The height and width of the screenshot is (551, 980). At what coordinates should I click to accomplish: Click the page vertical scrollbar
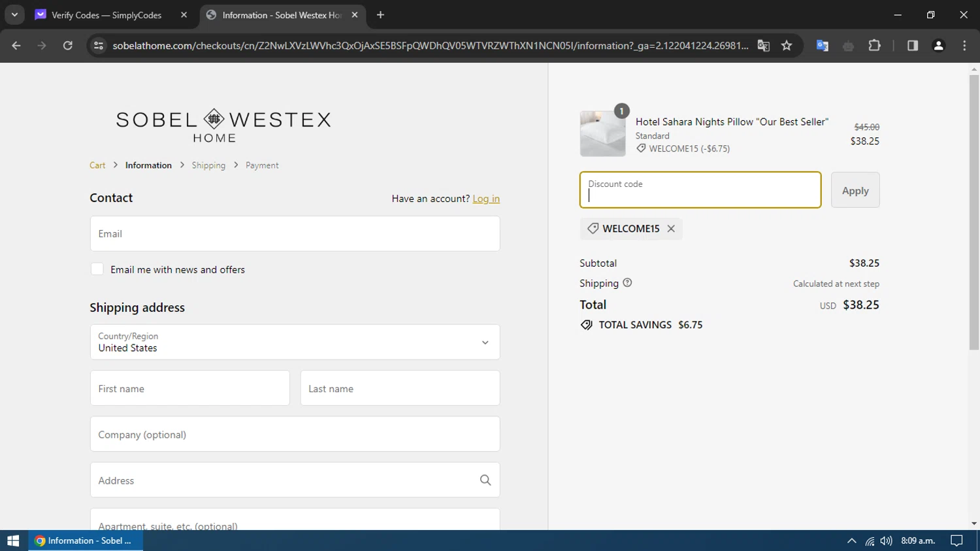click(974, 212)
